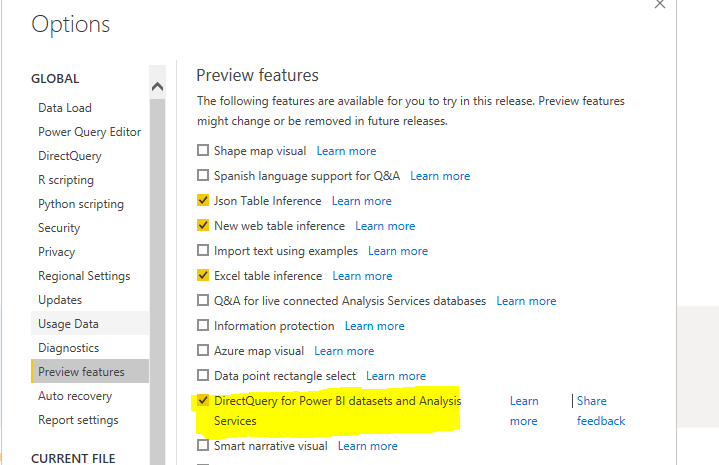Enable Smart narrative visual checkbox
This screenshot has height=465, width=719.
pyautogui.click(x=203, y=445)
